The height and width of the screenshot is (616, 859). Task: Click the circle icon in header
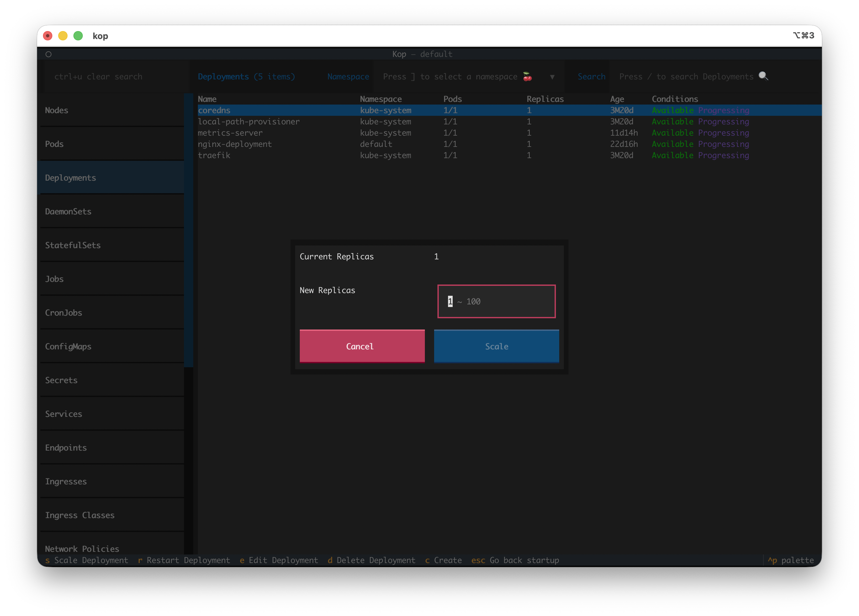(49, 54)
